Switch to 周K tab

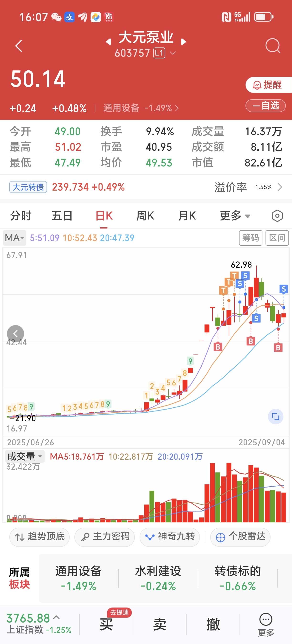(x=145, y=216)
